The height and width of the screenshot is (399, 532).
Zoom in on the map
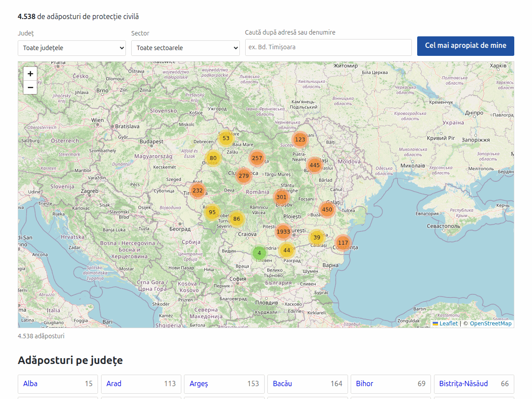30,74
